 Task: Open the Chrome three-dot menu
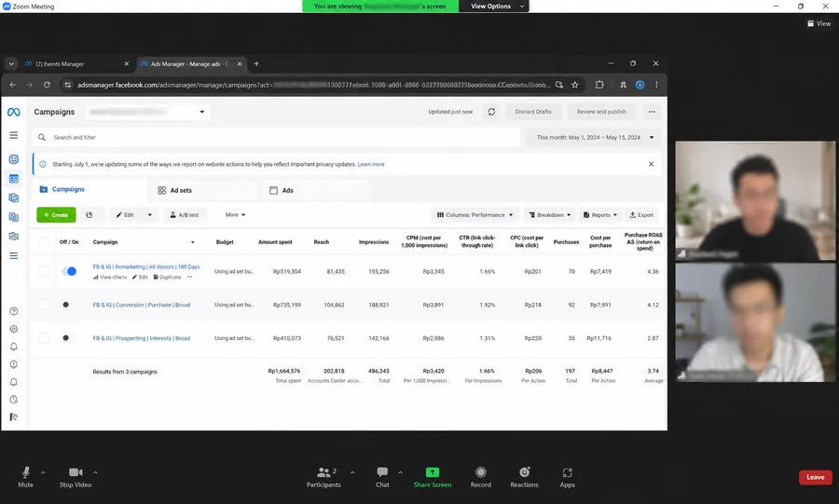(656, 85)
